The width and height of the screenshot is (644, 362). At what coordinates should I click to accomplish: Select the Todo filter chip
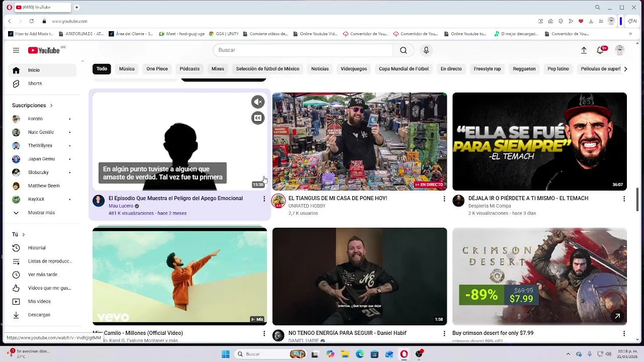click(x=102, y=69)
